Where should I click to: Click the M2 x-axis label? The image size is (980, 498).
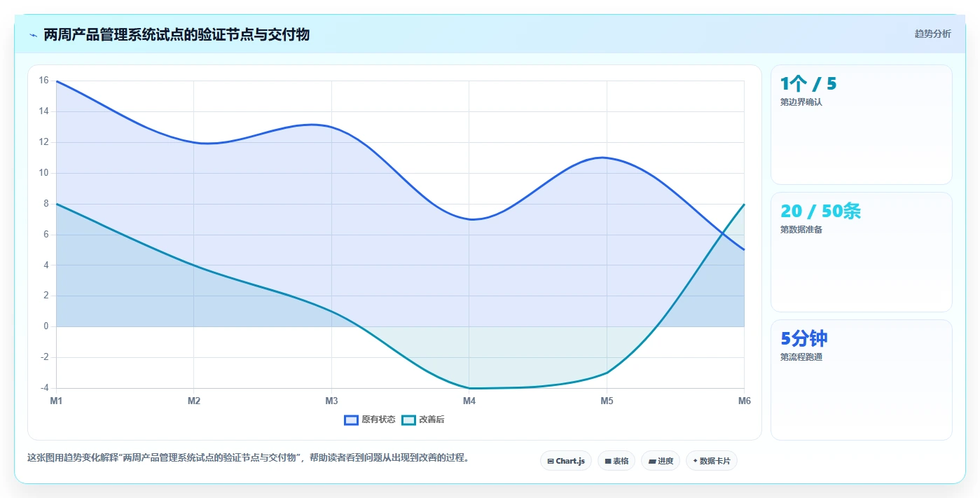coord(194,401)
